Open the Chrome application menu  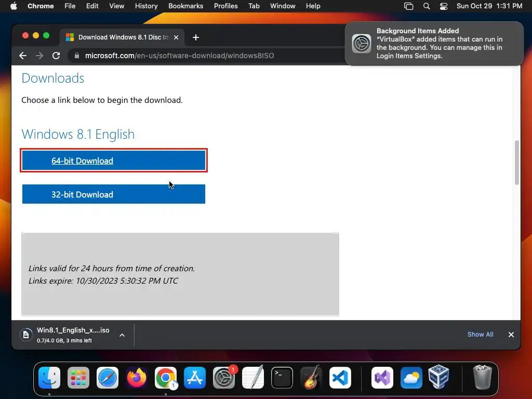click(x=41, y=6)
